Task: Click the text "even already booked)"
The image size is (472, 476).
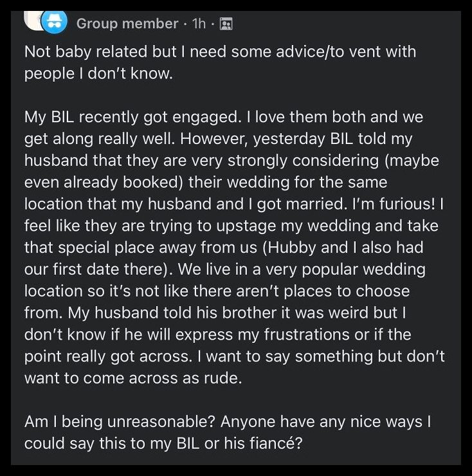Action: pos(104,182)
